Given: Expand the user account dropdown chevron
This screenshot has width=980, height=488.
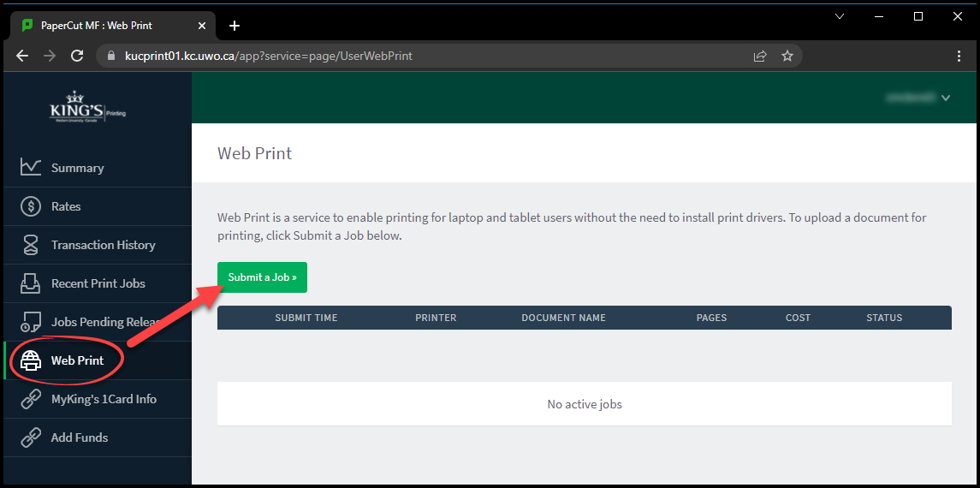Looking at the screenshot, I should tap(946, 98).
